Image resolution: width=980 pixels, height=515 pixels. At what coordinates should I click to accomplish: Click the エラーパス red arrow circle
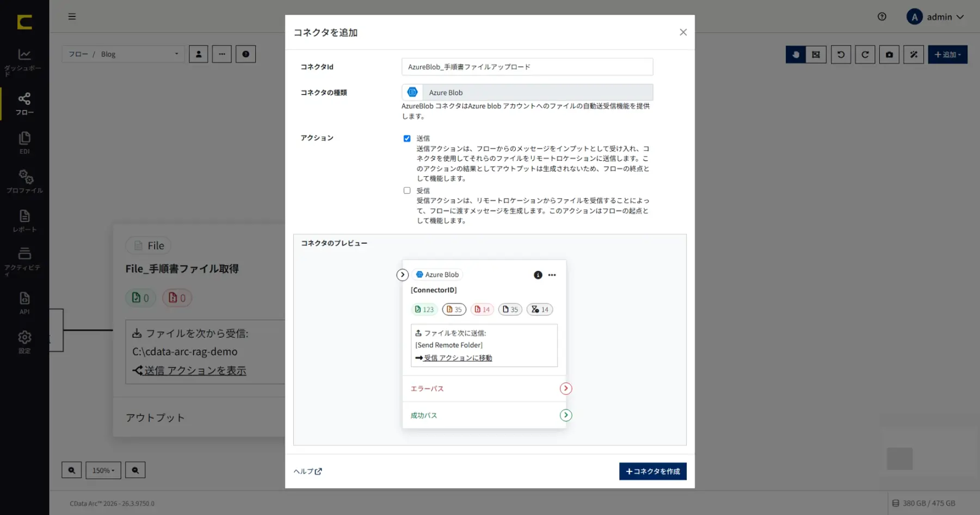(x=566, y=388)
